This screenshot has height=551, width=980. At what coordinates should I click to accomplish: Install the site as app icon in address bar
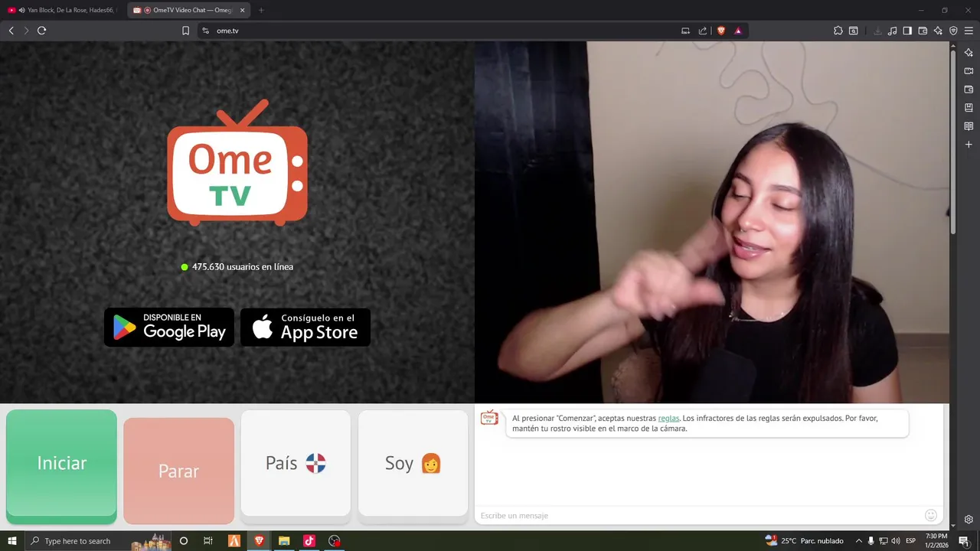(x=685, y=31)
